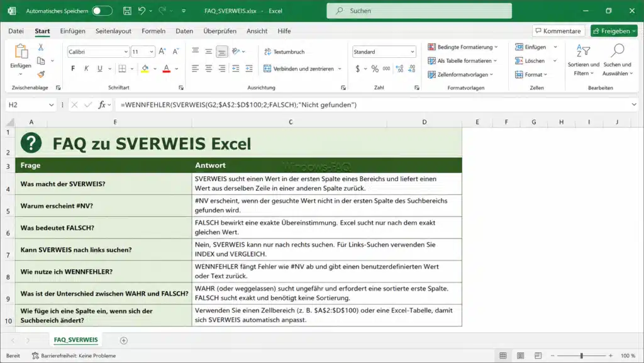Apply red font color A
Viewport: 644px width, 363px height.
pyautogui.click(x=166, y=69)
